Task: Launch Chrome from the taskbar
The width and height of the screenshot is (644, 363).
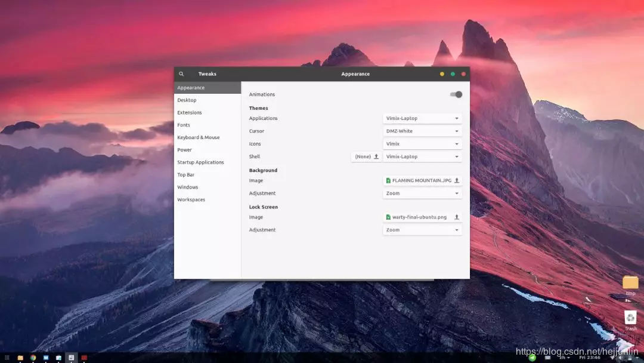Action: 33,358
